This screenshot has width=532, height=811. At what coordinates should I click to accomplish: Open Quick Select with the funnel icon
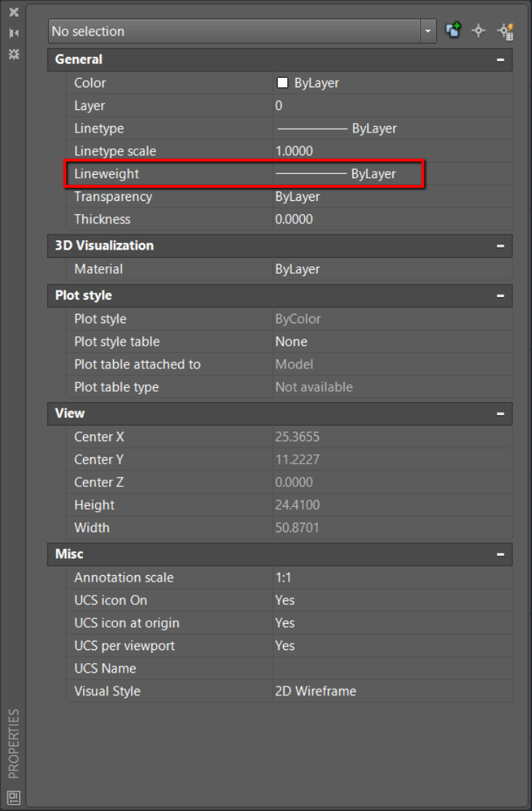505,31
